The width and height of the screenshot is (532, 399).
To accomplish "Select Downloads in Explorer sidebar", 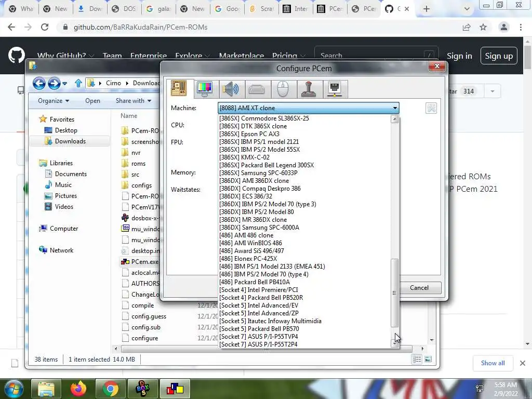I will pyautogui.click(x=70, y=141).
